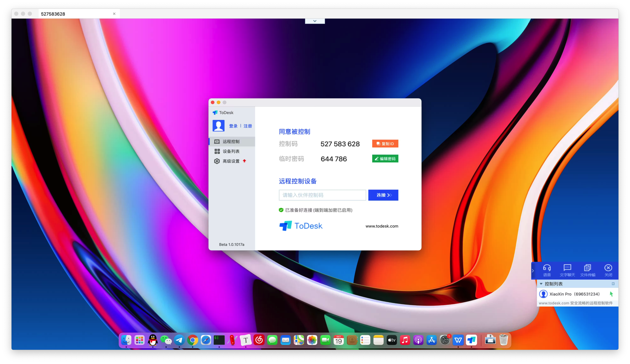Open Terminal from the Dock
The image size is (630, 364).
click(x=219, y=340)
